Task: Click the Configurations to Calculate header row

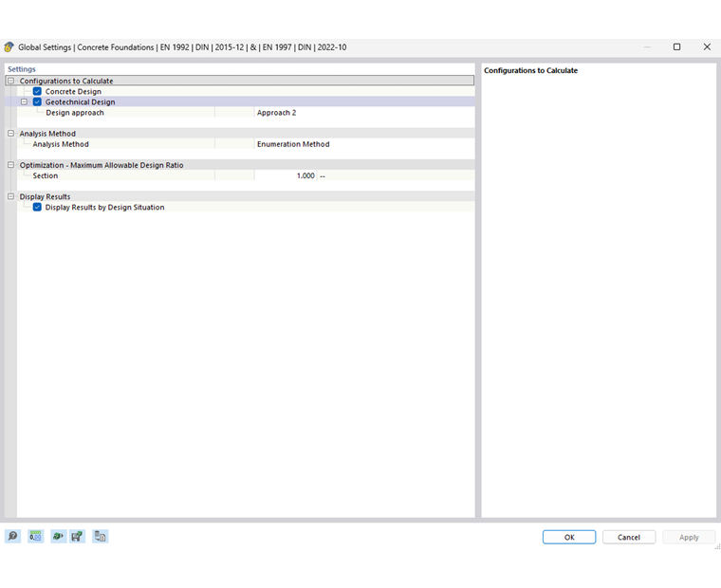Action: pyautogui.click(x=240, y=81)
